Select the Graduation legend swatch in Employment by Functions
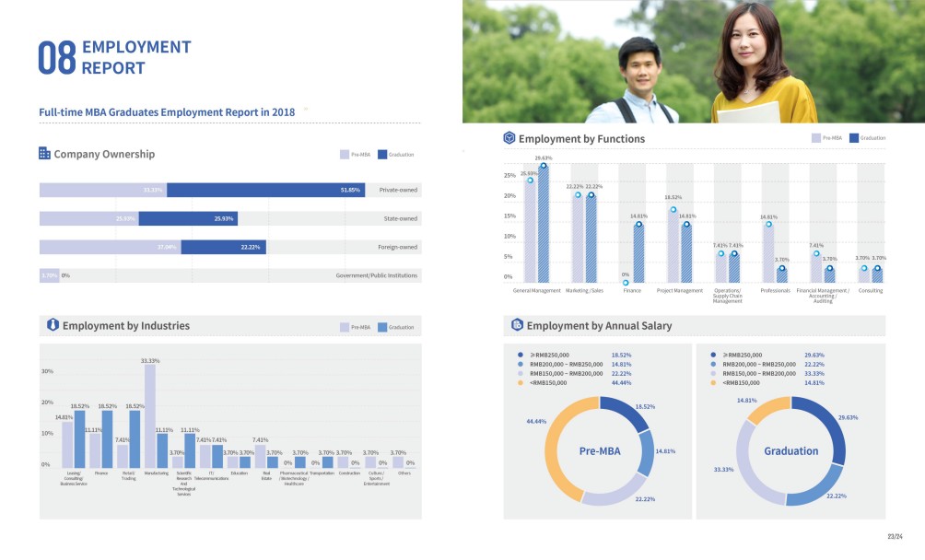Viewport: 925px width, 560px height. pos(854,138)
